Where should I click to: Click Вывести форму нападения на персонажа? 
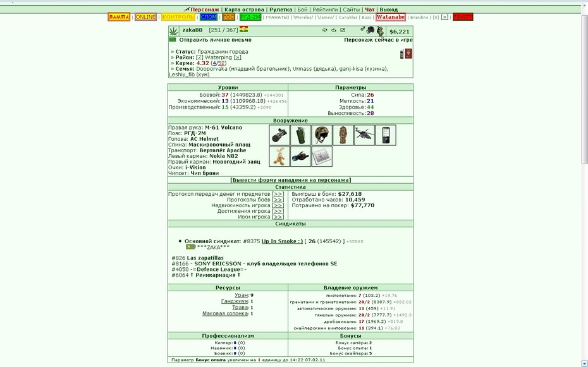pyautogui.click(x=291, y=180)
